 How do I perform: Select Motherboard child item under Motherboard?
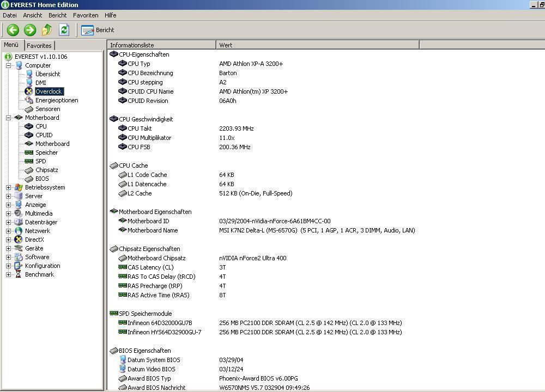pyautogui.click(x=52, y=144)
